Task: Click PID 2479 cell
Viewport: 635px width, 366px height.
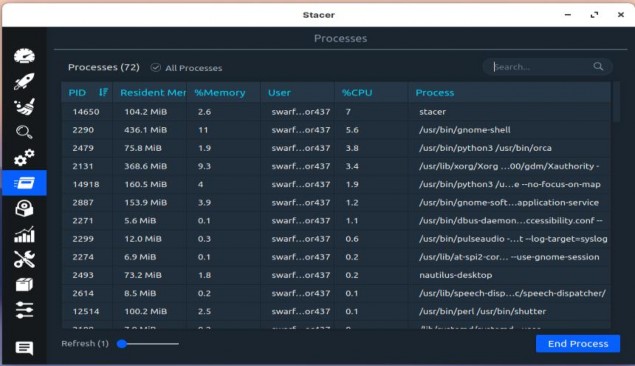Action: point(83,148)
